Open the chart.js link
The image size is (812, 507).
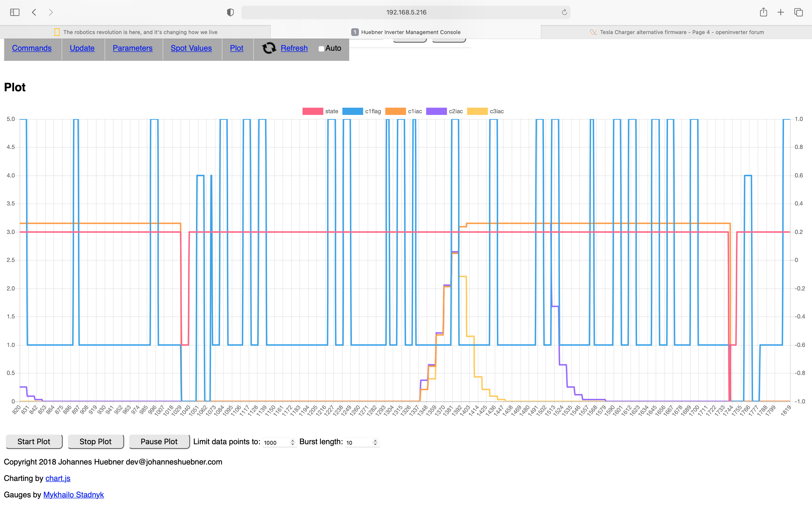point(58,479)
